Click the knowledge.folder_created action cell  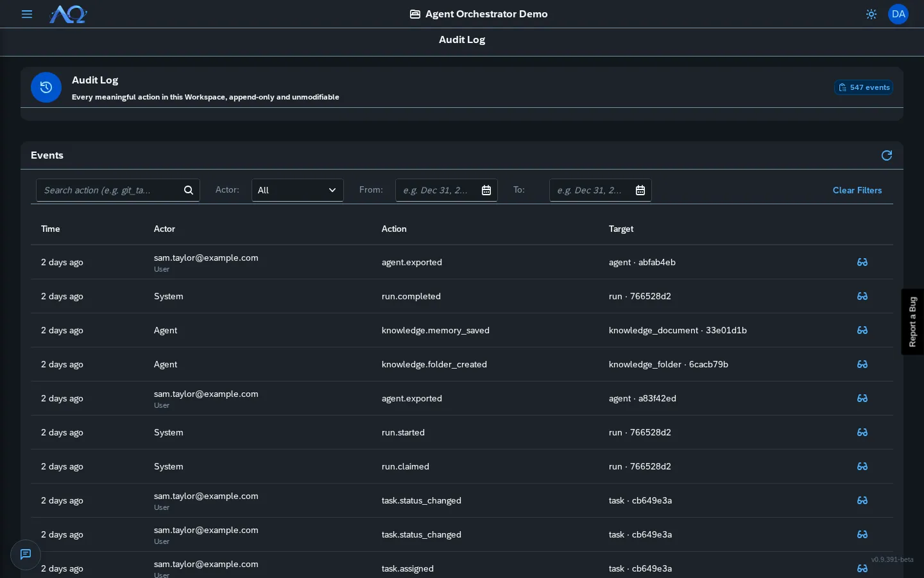(434, 364)
